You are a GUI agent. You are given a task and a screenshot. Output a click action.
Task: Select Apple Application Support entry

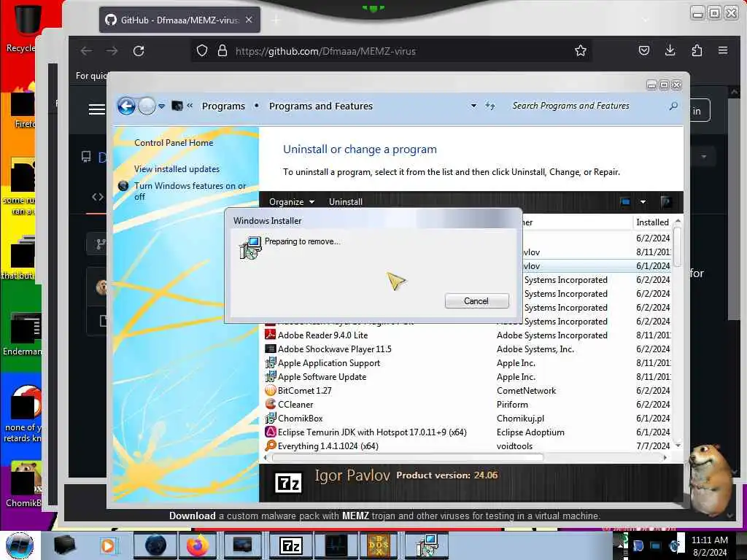click(329, 363)
